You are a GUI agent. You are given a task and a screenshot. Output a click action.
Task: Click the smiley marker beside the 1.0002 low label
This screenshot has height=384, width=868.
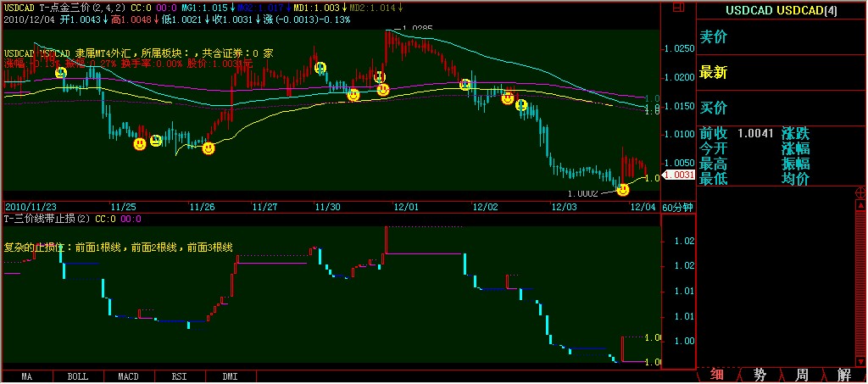(x=623, y=191)
